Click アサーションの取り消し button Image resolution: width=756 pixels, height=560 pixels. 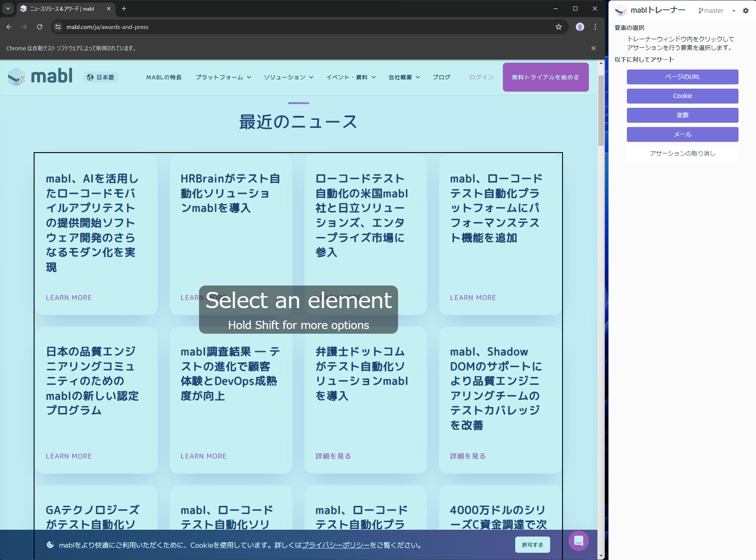tap(682, 153)
